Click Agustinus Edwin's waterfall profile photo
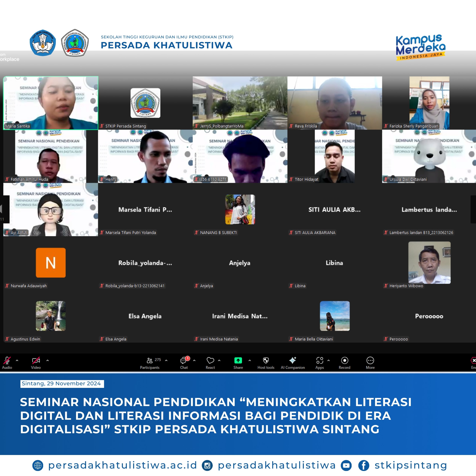This screenshot has height=476, width=476. coord(51,316)
